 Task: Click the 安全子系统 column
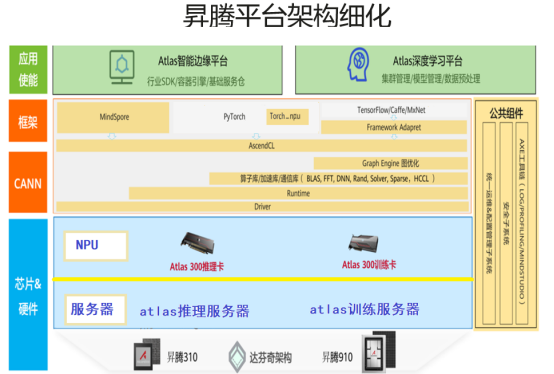(x=506, y=223)
